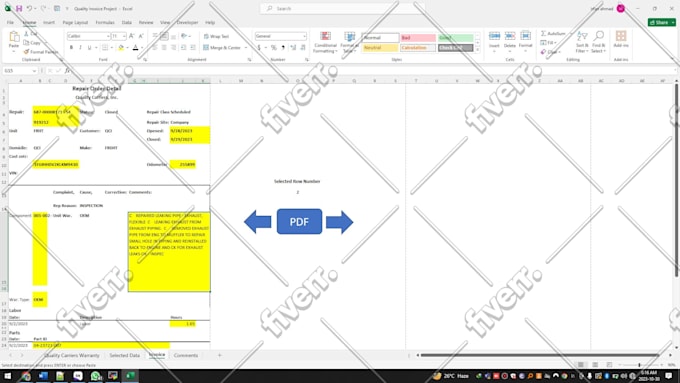Click the AutoSum icon
680x383 pixels.
(x=553, y=33)
